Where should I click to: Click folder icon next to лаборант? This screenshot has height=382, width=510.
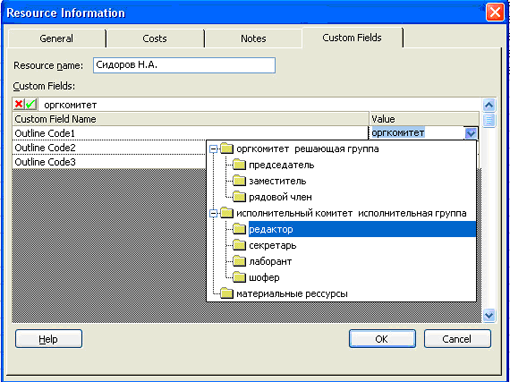pos(239,261)
